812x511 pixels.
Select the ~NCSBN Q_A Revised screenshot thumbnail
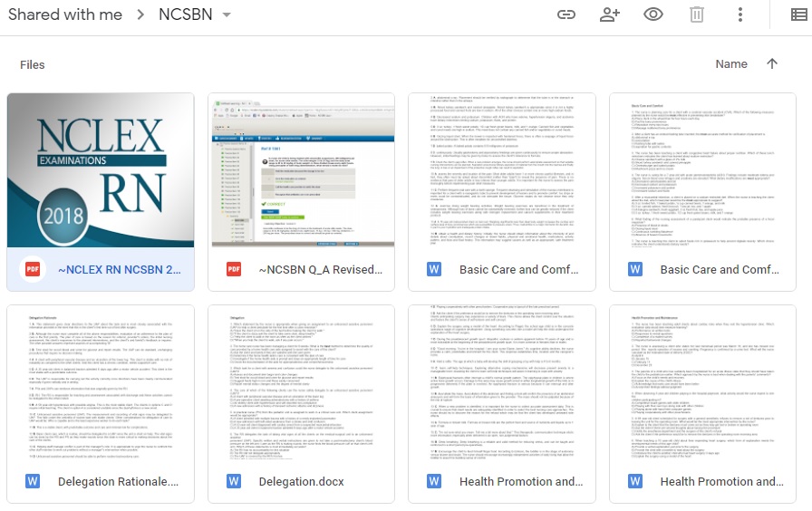(302, 170)
